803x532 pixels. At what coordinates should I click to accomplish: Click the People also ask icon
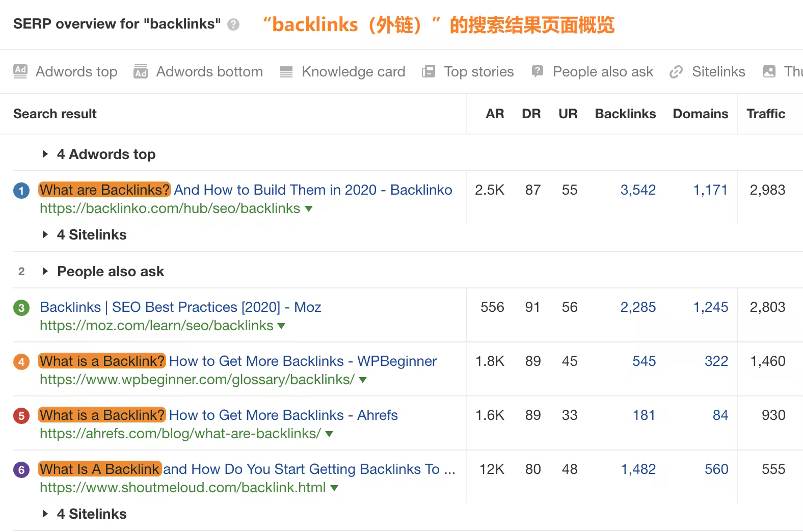point(537,71)
